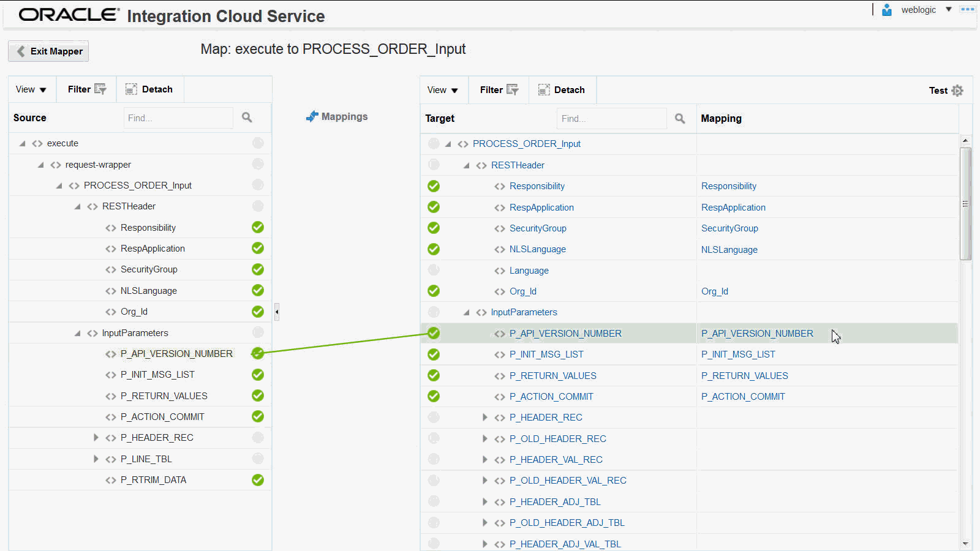Collapse the target RESTHeader node
The image size is (980, 551).
[467, 165]
